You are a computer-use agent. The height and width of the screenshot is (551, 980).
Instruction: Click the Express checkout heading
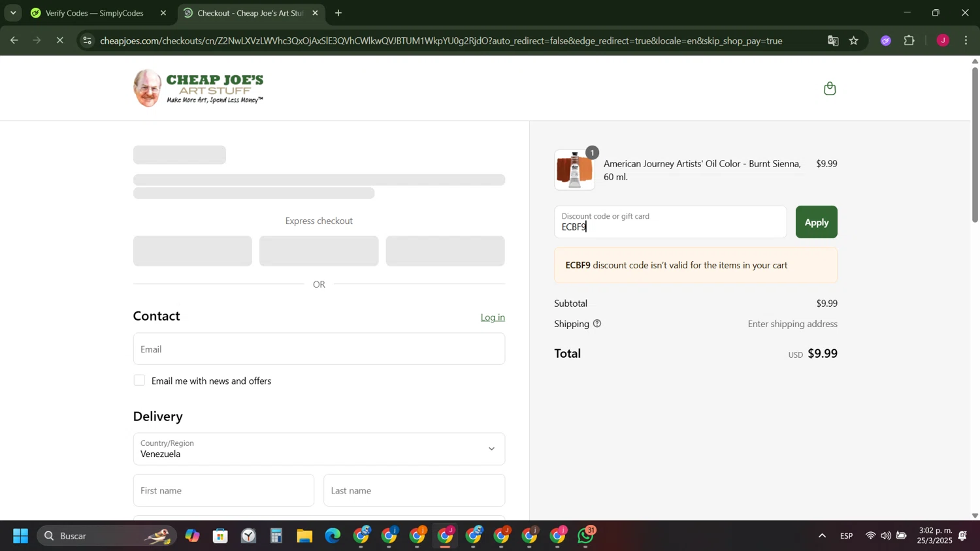[319, 221]
